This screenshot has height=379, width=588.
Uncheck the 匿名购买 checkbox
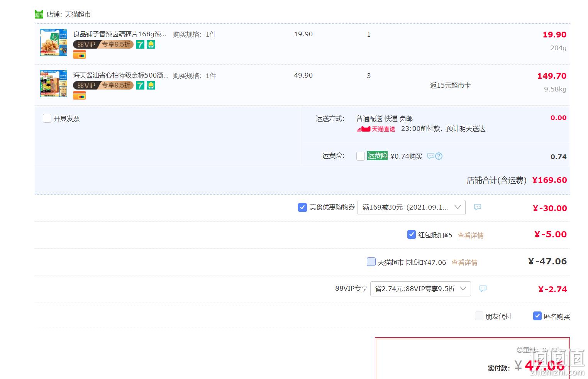pyautogui.click(x=537, y=316)
